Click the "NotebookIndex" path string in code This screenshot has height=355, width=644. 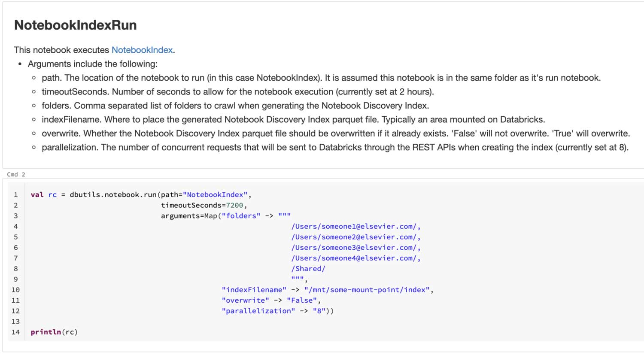click(215, 195)
